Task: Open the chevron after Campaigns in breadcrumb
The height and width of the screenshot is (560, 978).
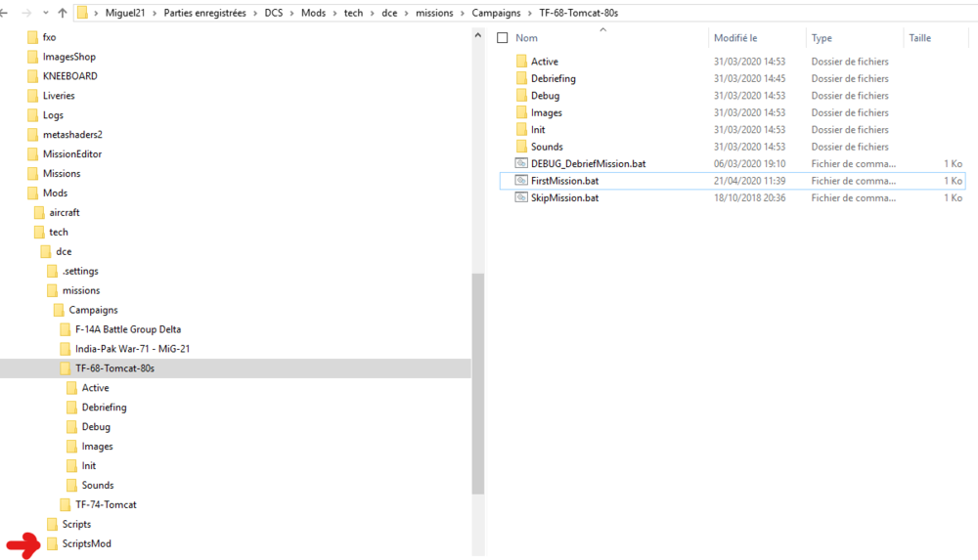Action: click(530, 13)
